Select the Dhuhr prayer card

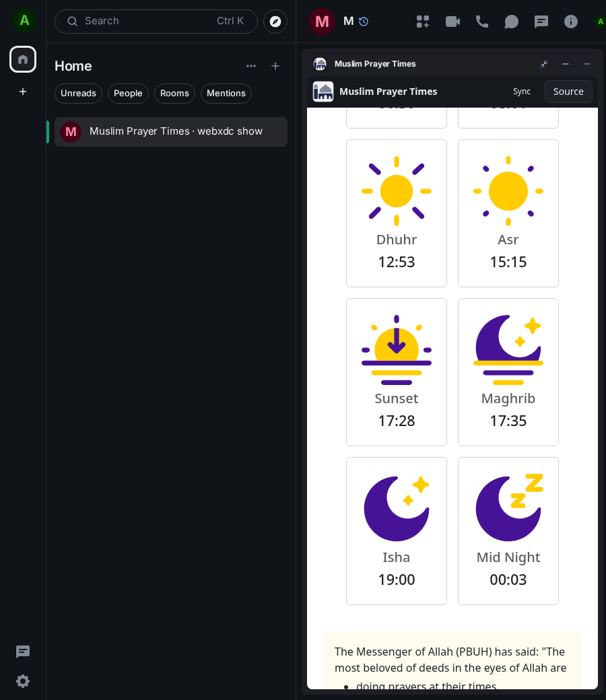click(x=397, y=213)
